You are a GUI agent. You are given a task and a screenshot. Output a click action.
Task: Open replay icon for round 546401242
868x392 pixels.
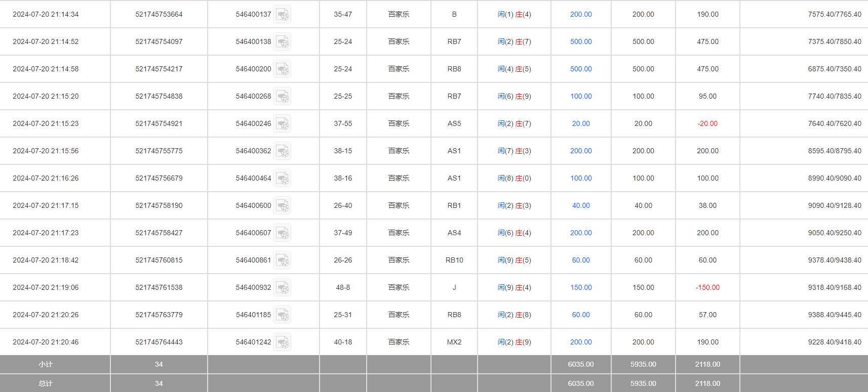pos(282,342)
